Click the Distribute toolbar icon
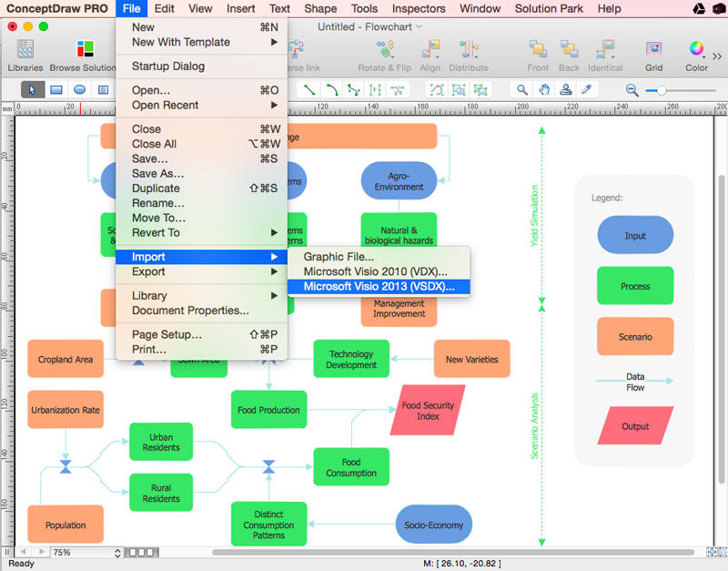 click(469, 55)
